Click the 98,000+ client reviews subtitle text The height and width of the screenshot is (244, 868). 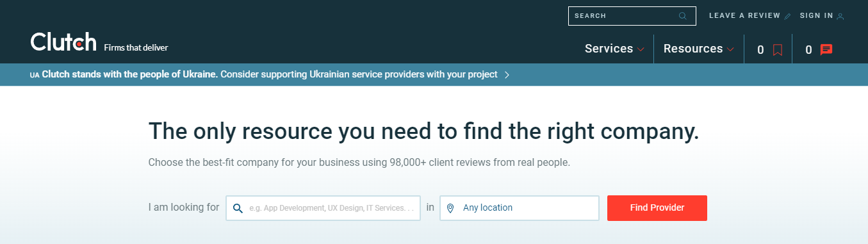(359, 163)
